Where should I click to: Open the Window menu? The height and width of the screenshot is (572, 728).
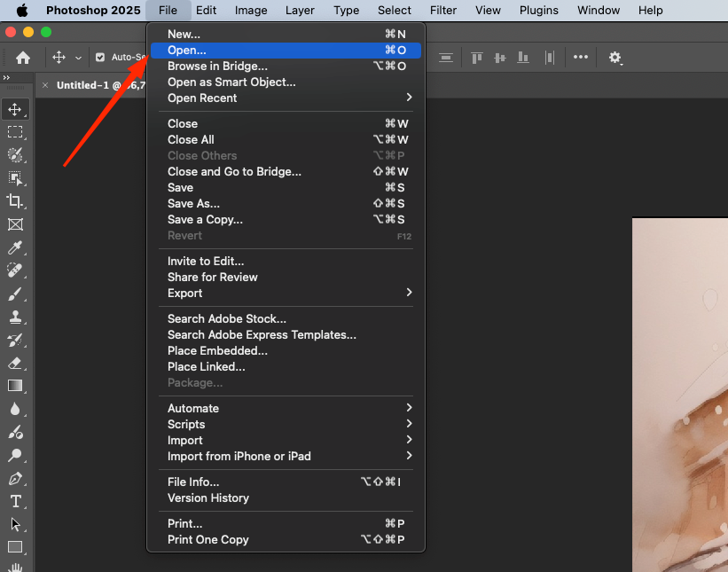599,11
